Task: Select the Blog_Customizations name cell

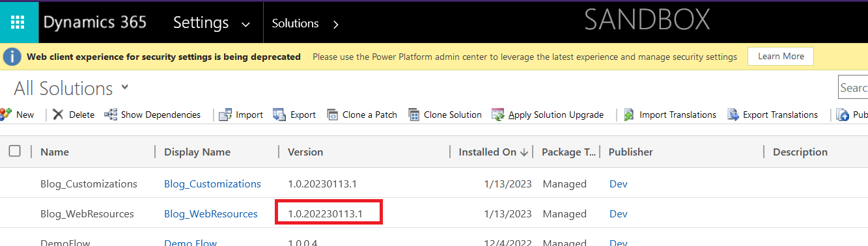Action: [x=89, y=184]
